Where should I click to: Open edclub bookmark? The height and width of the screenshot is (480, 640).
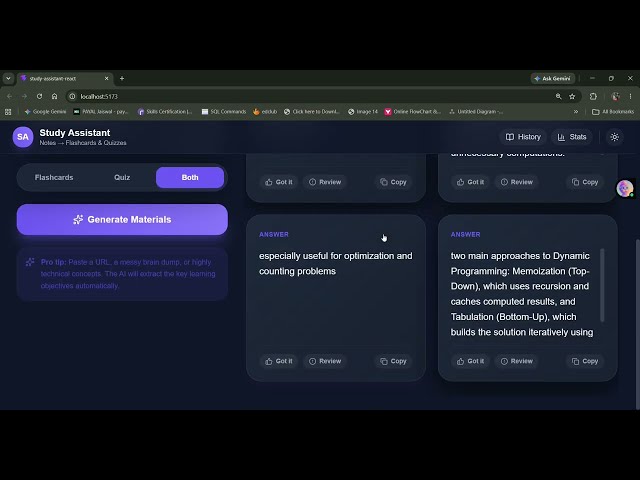[x=265, y=111]
